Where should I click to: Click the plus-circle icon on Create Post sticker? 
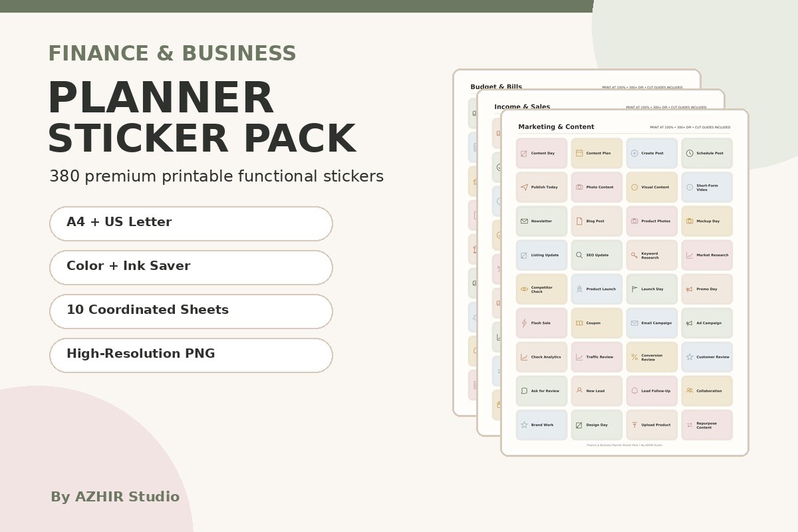634,153
